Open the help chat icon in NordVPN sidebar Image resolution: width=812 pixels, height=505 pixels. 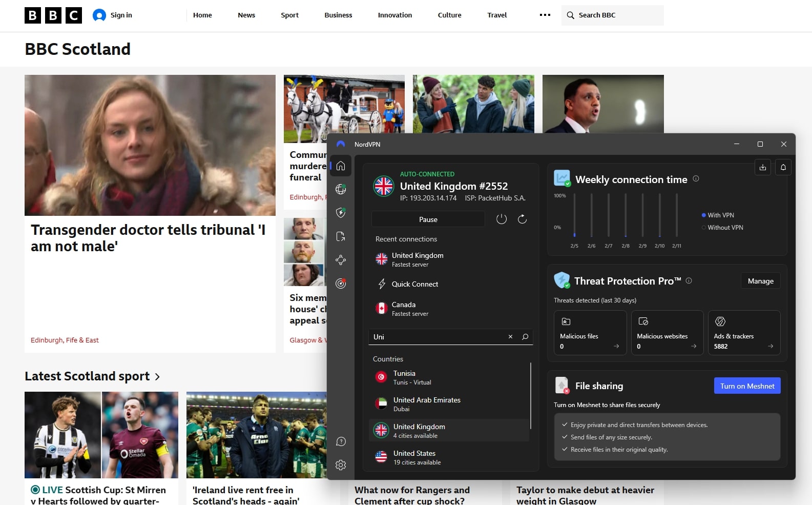coord(341,441)
